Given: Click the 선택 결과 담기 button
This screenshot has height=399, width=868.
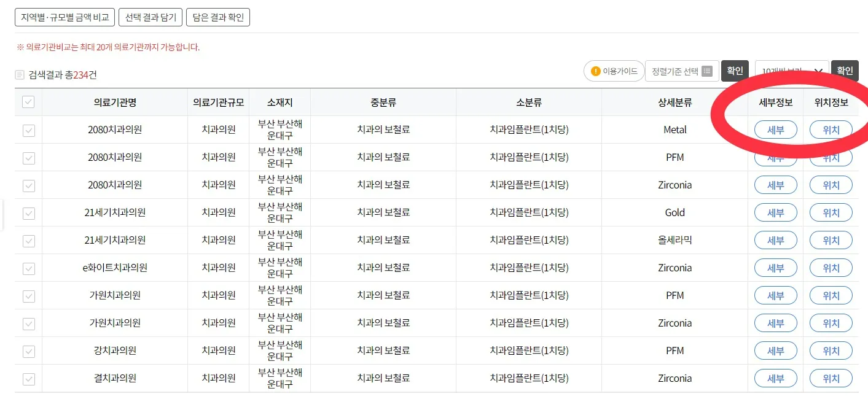Looking at the screenshot, I should pos(151,17).
